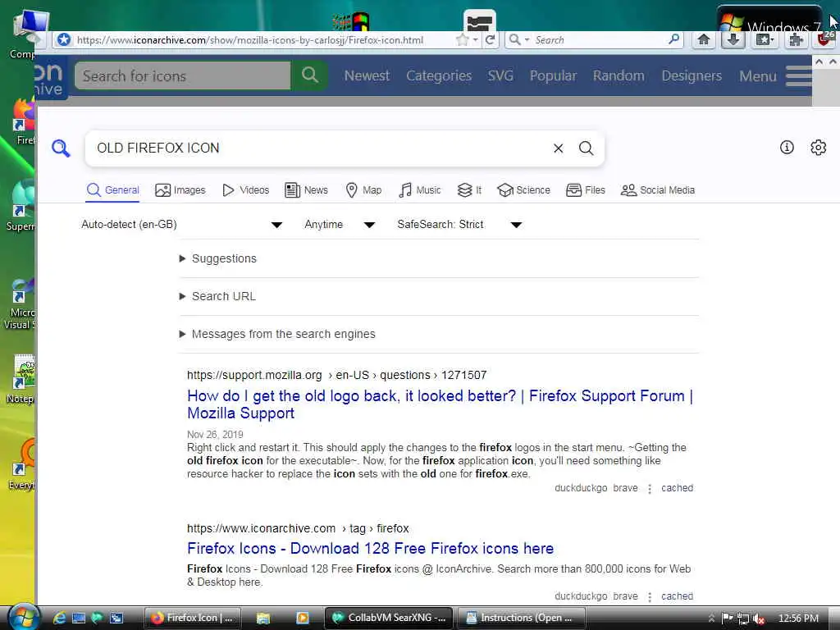The width and height of the screenshot is (840, 630).
Task: Open Random in IconArchive navigation
Action: point(619,75)
